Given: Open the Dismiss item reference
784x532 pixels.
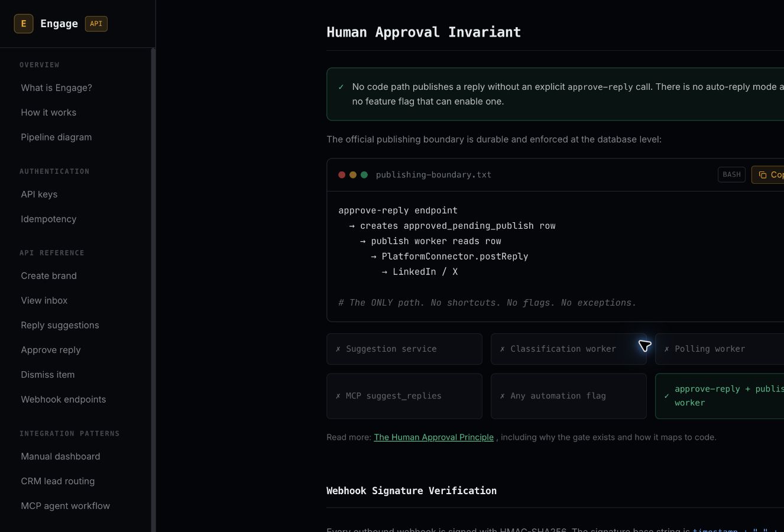Looking at the screenshot, I should pyautogui.click(x=48, y=375).
